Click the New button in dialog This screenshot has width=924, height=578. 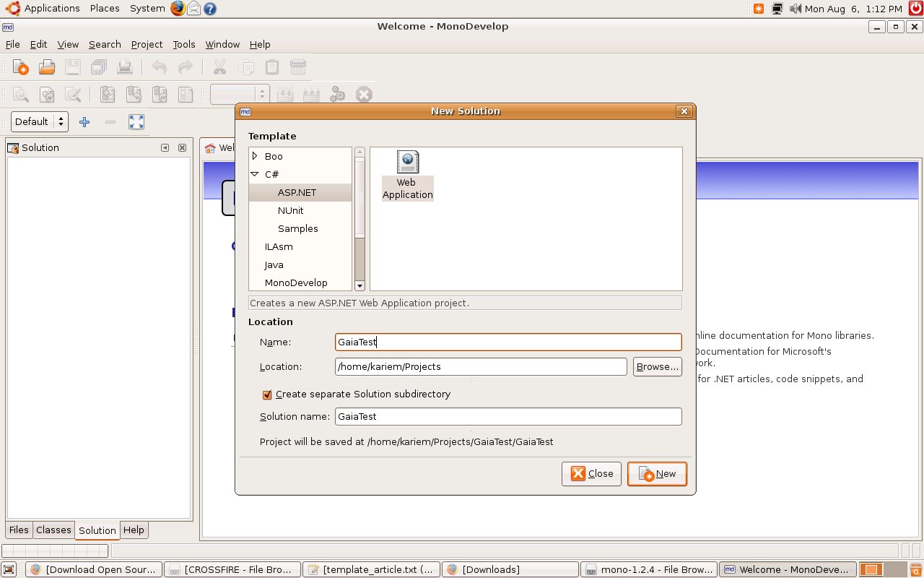click(657, 474)
